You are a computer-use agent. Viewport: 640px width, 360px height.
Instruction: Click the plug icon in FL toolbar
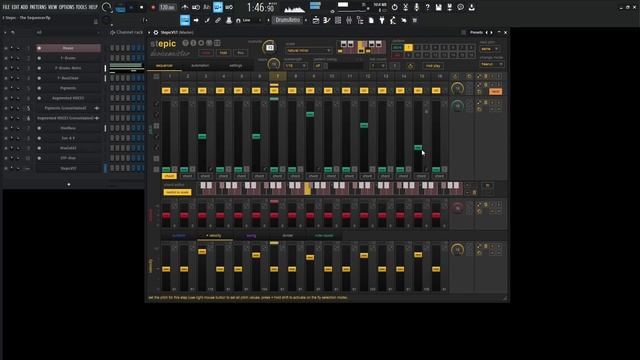(x=382, y=20)
